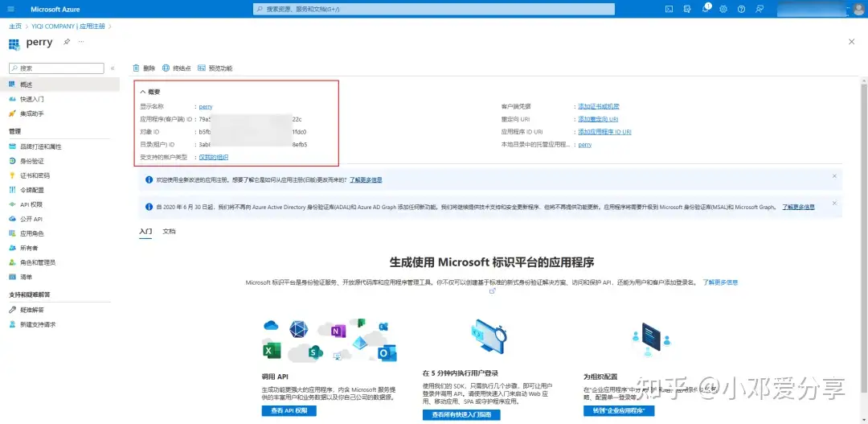
Task: Click the API 权限 icon
Action: [x=12, y=204]
